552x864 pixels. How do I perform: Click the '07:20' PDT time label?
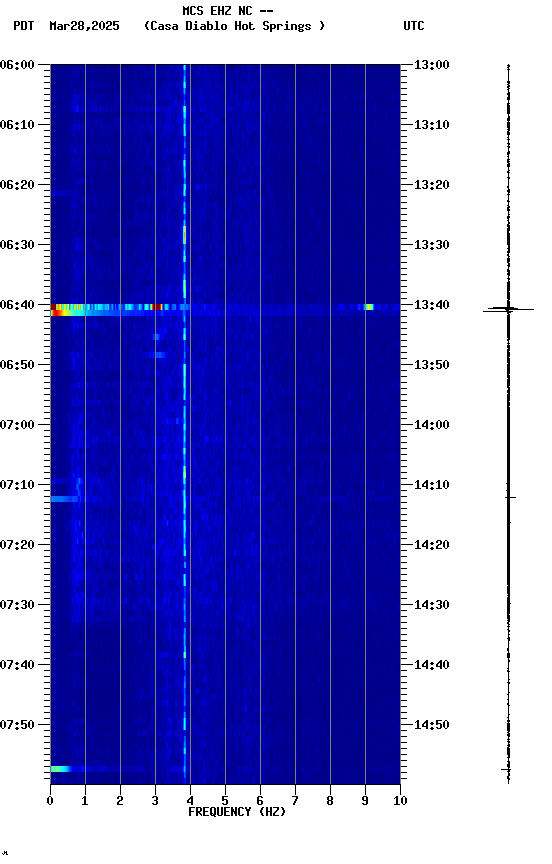(x=17, y=545)
